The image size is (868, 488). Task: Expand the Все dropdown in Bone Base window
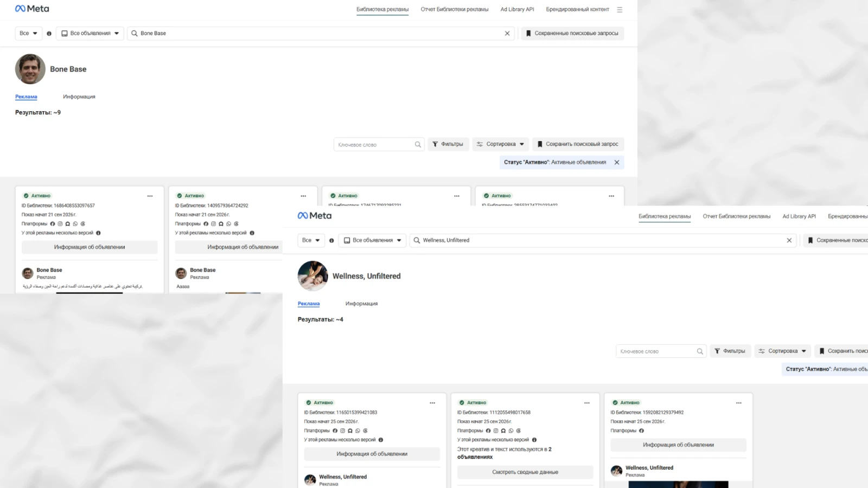tap(28, 33)
